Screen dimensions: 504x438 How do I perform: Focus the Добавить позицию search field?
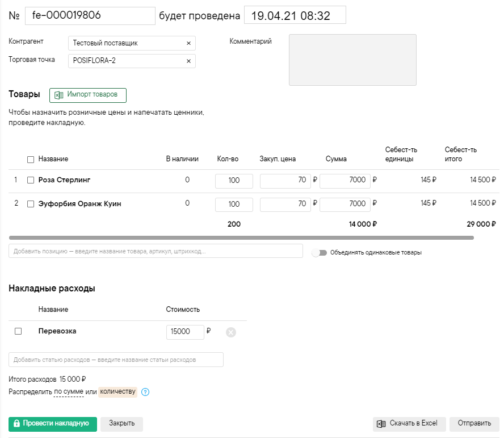tap(156, 251)
